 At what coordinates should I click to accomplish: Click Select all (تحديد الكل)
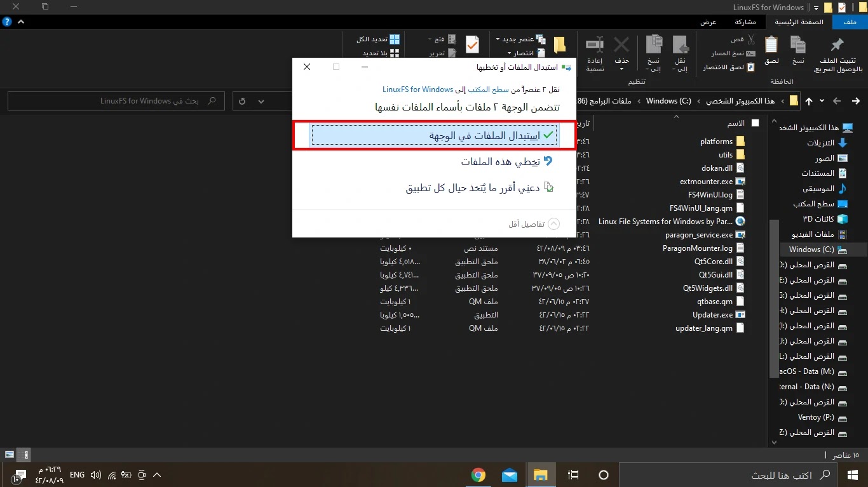[x=378, y=39]
